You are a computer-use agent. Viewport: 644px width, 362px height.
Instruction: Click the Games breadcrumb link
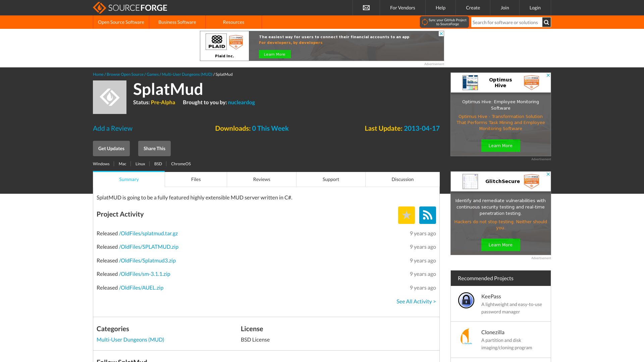click(153, 74)
